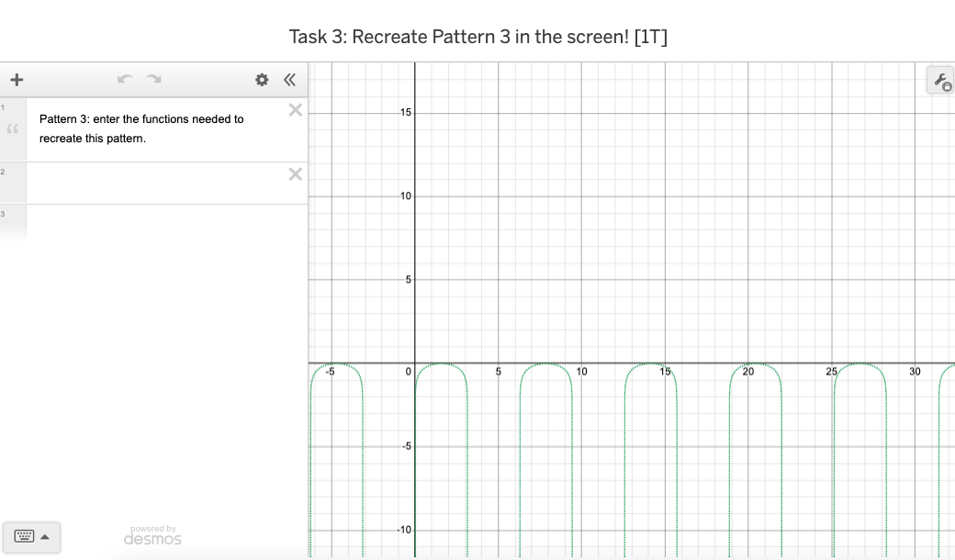Screen dimensions: 955x560
Task: Click the Task 3 title heading
Action: click(x=478, y=37)
